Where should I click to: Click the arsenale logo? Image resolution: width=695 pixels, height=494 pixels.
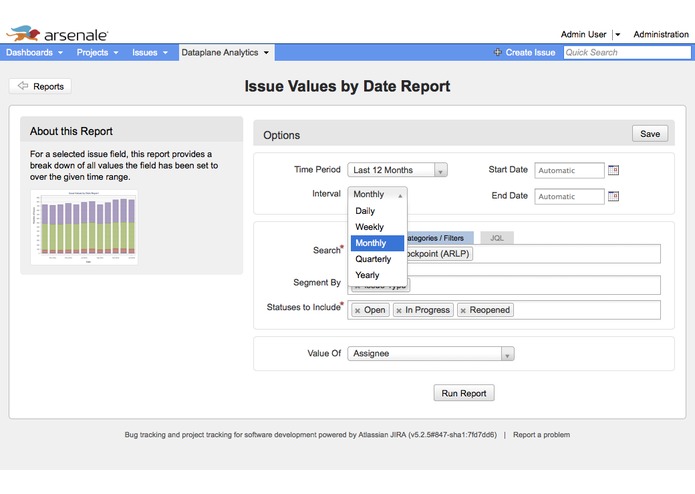click(57, 34)
